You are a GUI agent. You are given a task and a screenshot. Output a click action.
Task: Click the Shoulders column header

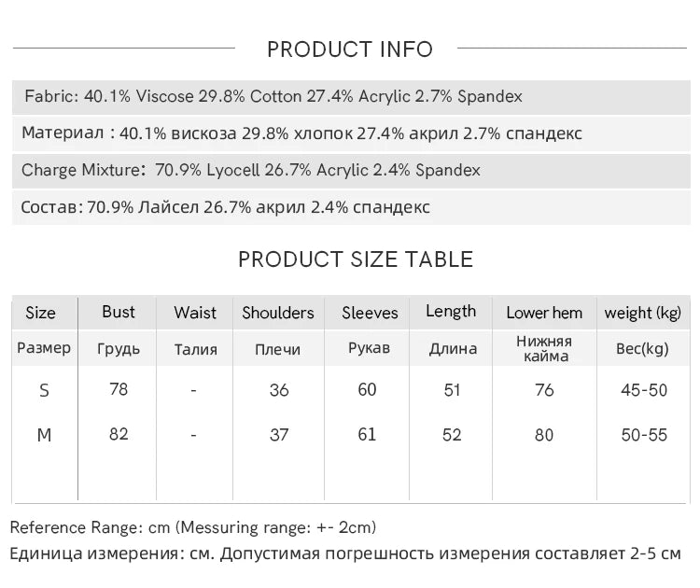coord(278,313)
